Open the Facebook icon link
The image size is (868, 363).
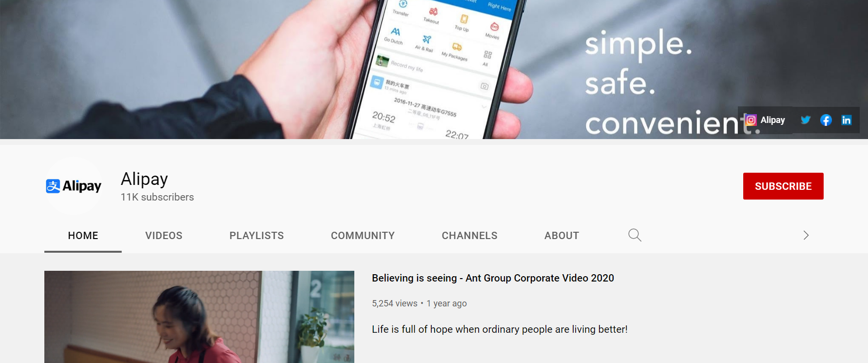[826, 120]
